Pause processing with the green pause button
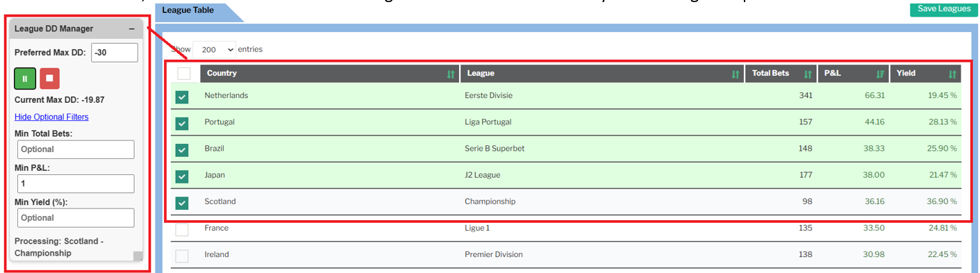Viewport: 980px width, 273px height. point(25,78)
